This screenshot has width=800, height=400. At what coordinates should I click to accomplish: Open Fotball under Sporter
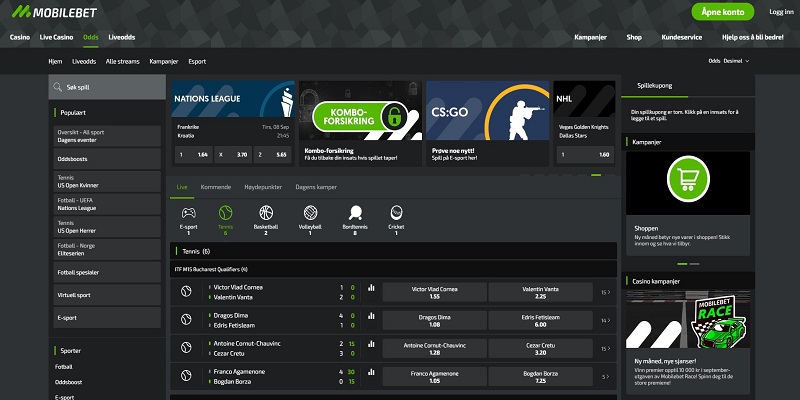(64, 367)
